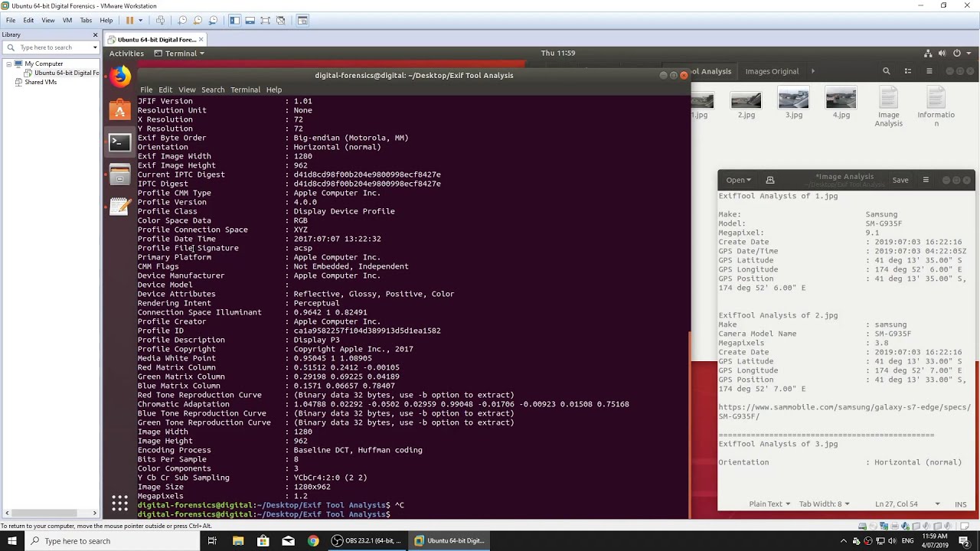Send Ctrl+Alt+Del to the virtual machine
Viewport: 980px width, 551px height.
point(160,21)
